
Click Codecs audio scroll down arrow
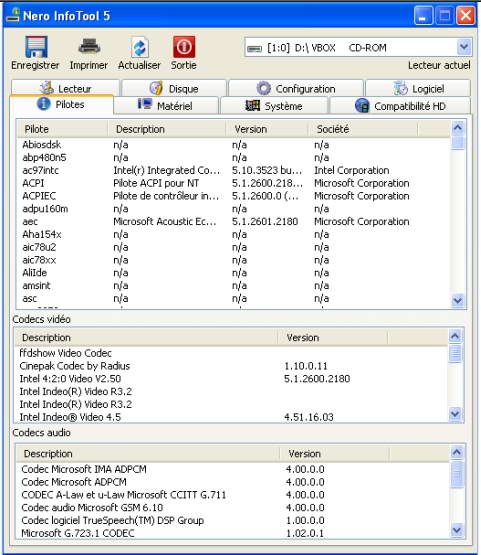click(x=457, y=530)
